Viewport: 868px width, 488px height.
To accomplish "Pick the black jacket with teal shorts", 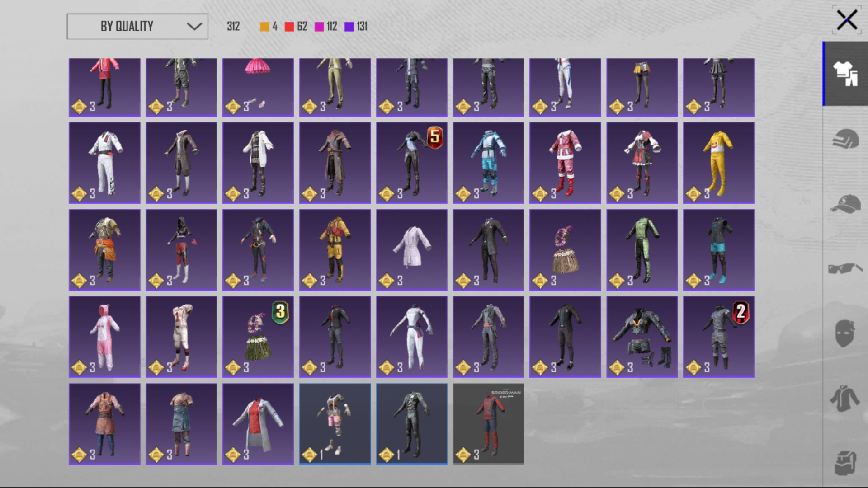I will (719, 250).
